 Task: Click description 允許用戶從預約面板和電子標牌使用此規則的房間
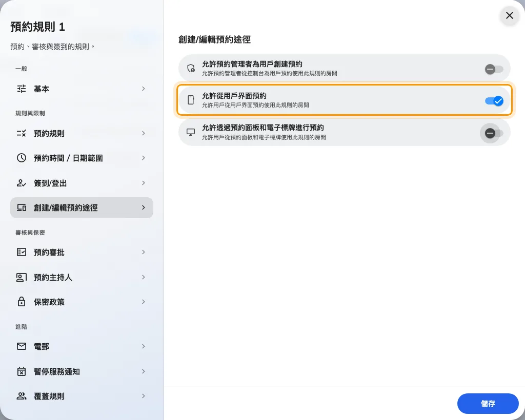click(264, 137)
